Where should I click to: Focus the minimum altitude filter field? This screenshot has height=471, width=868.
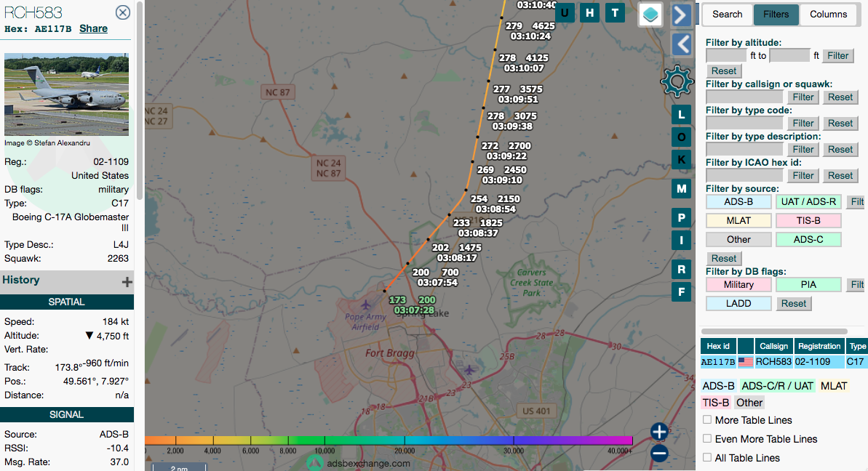tap(726, 55)
